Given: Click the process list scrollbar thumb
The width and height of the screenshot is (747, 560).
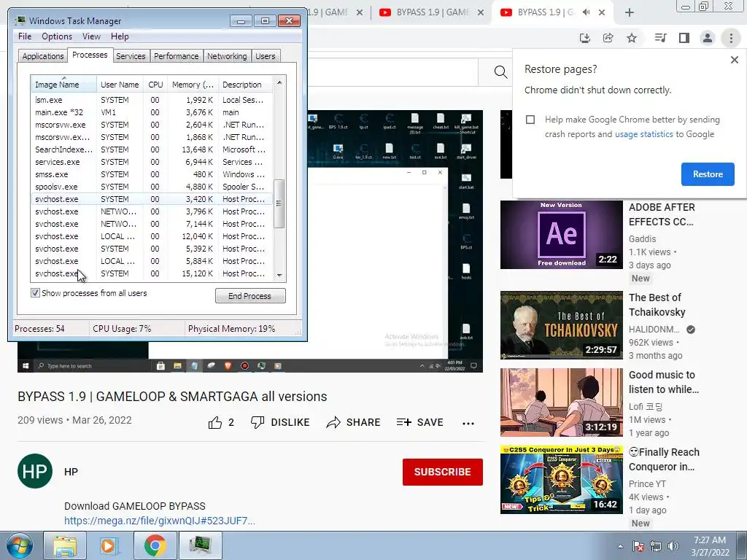Looking at the screenshot, I should click(279, 204).
